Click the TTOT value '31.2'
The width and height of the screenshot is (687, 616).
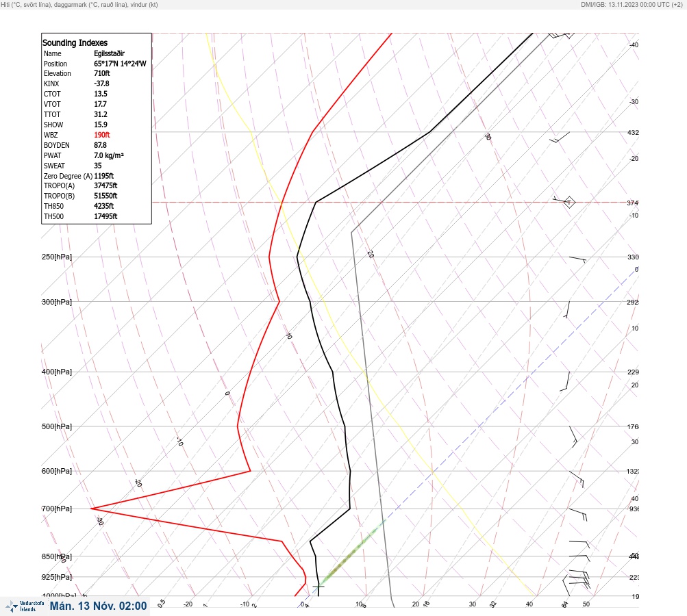[x=100, y=114]
